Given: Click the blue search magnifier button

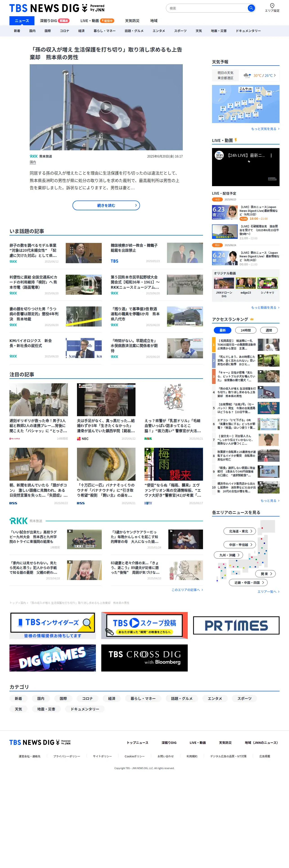Looking at the screenshot, I should pos(251,8).
